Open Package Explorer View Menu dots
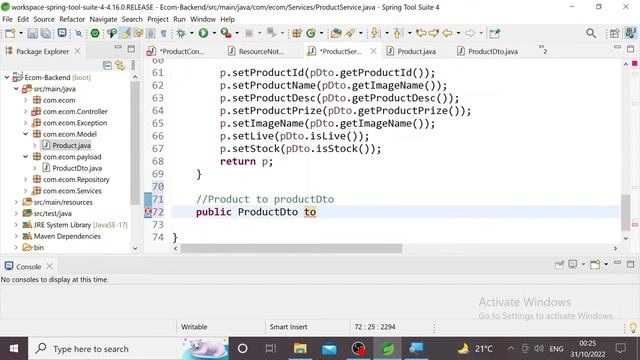This screenshot has height=360, width=640. (x=133, y=65)
